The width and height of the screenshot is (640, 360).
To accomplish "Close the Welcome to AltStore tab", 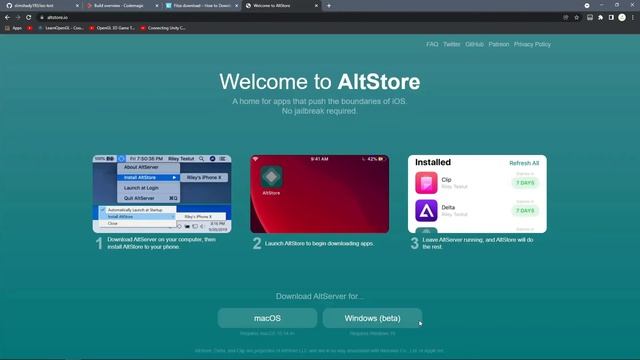I will (316, 6).
